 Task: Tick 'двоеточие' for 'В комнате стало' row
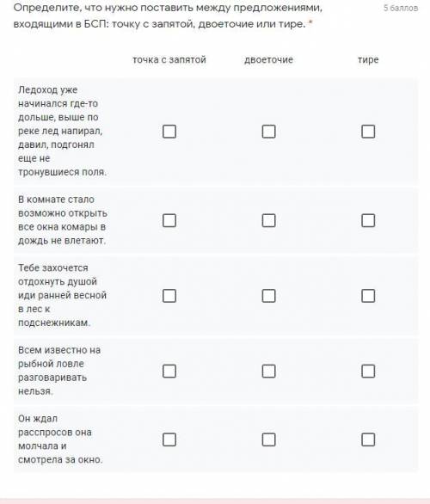pos(268,220)
